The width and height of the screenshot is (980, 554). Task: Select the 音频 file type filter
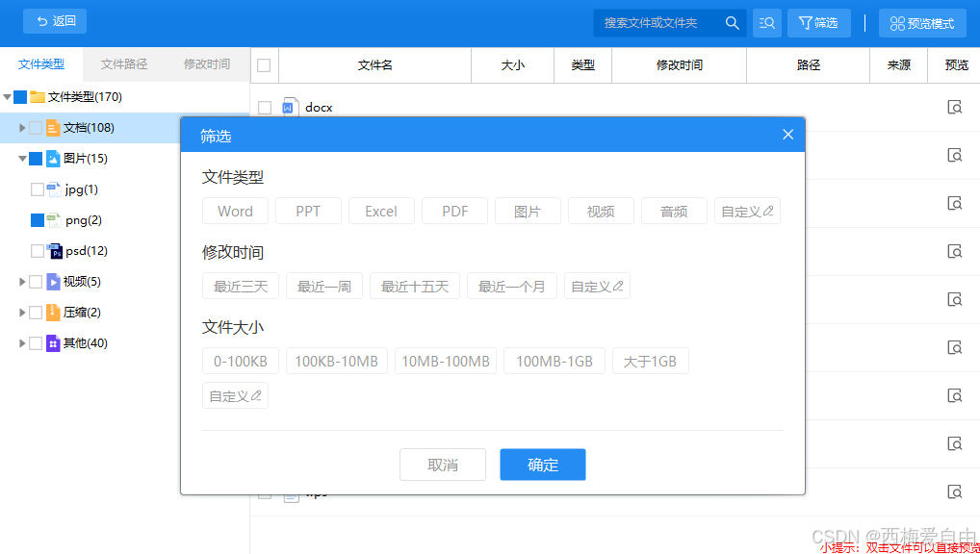[674, 211]
